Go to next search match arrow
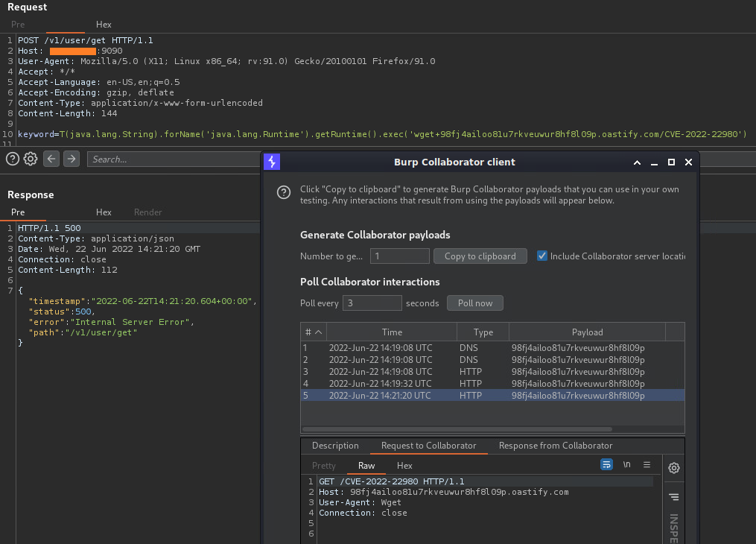The width and height of the screenshot is (756, 544). (72, 159)
